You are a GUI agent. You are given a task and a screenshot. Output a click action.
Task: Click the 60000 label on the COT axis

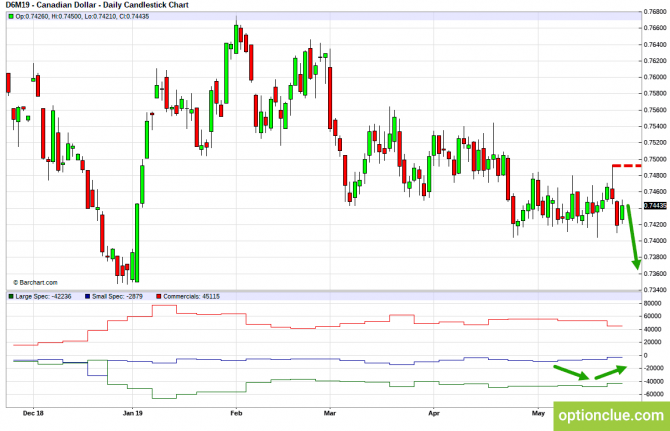click(x=652, y=316)
